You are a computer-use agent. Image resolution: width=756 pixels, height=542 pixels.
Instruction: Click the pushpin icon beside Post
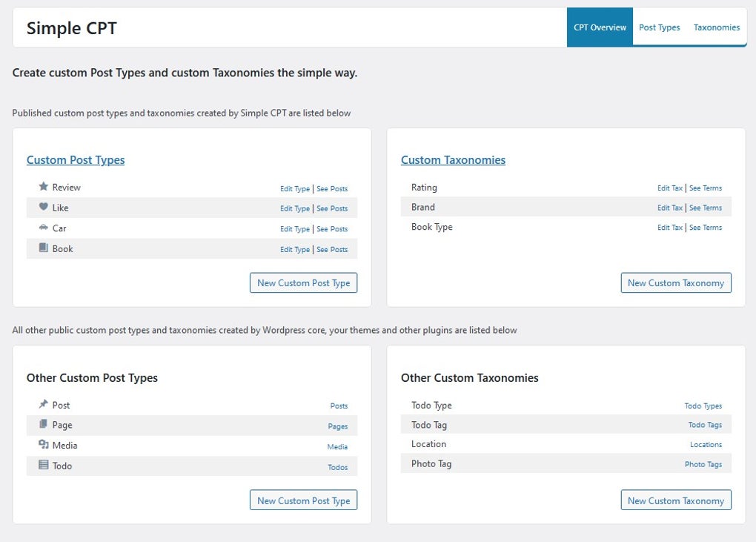tap(43, 405)
